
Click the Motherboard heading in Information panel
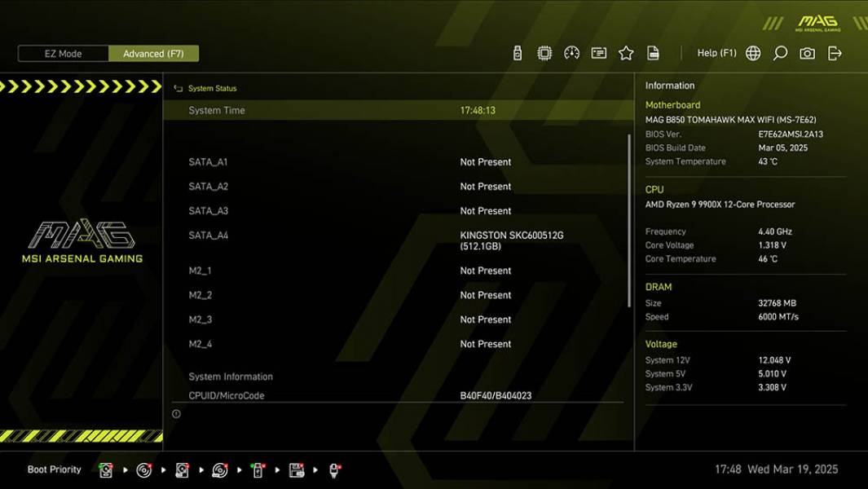click(672, 104)
